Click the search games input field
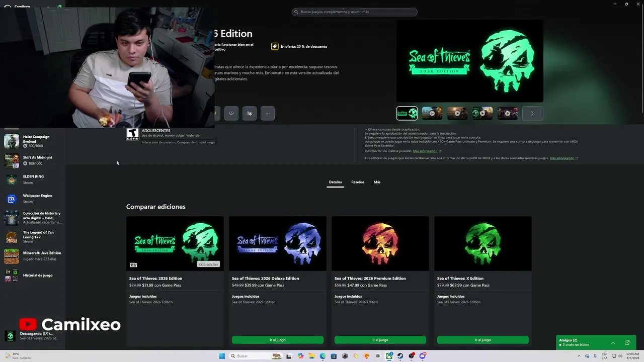 [355, 12]
